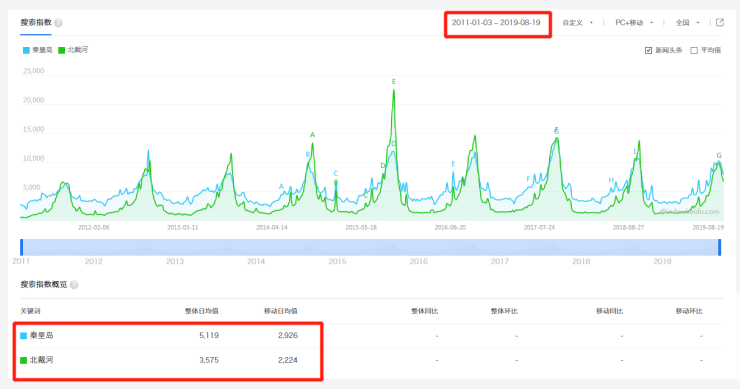The width and height of the screenshot is (740, 389).
Task: Click the blue news marker I
Action: coord(634,152)
